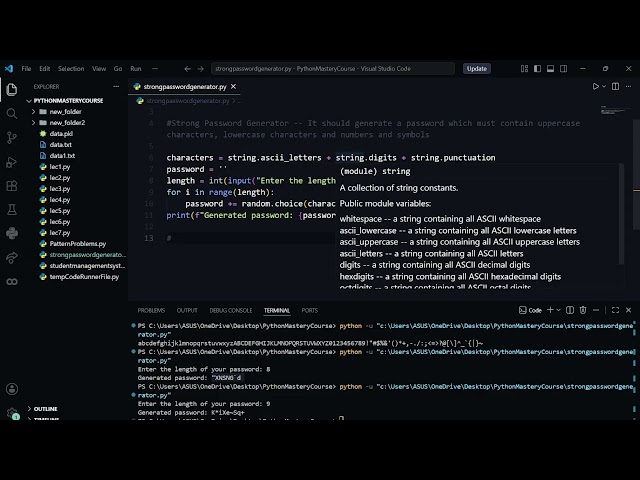Toggle the secondary side bar
Image resolution: width=640 pixels, height=480 pixels.
pyautogui.click(x=564, y=69)
